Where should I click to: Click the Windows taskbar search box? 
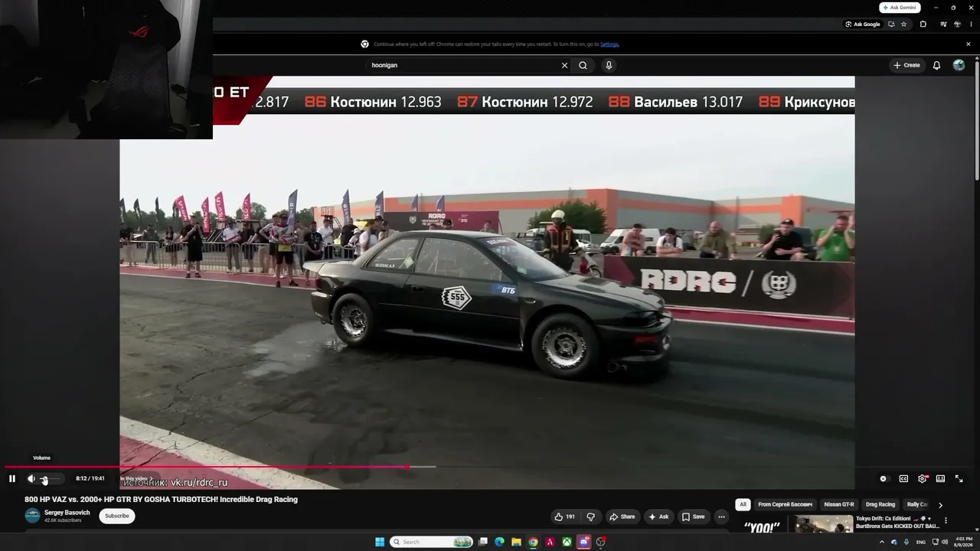(431, 542)
